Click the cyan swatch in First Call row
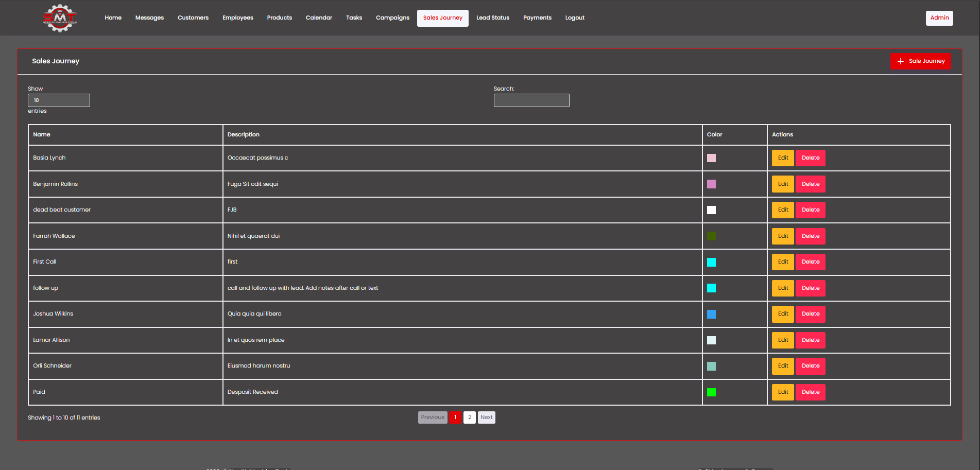The image size is (980, 470). [x=711, y=262]
